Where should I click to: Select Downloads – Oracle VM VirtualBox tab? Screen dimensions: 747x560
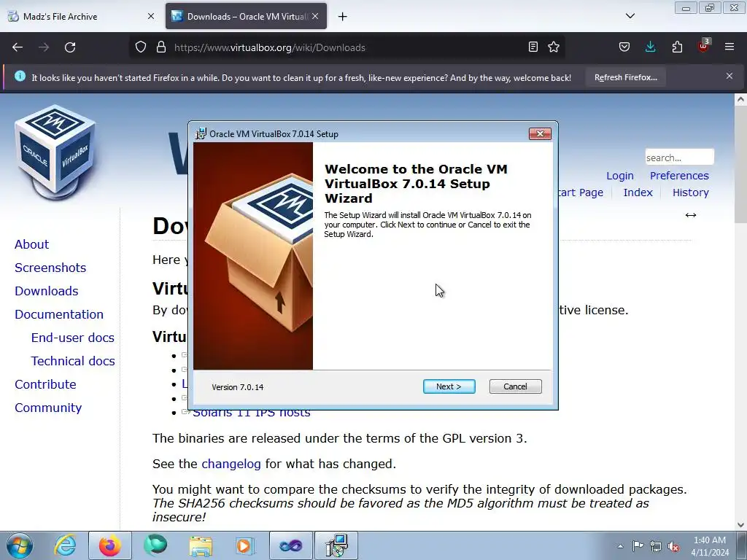click(246, 17)
